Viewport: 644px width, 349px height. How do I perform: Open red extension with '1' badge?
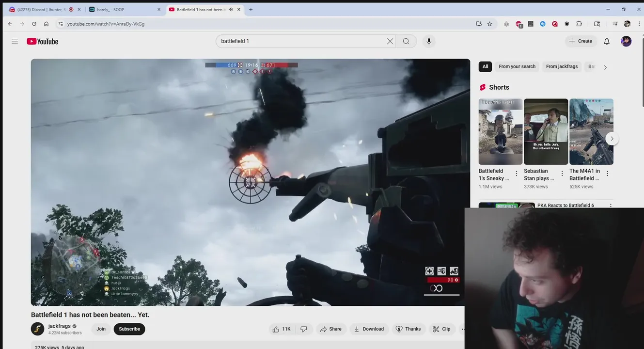519,24
